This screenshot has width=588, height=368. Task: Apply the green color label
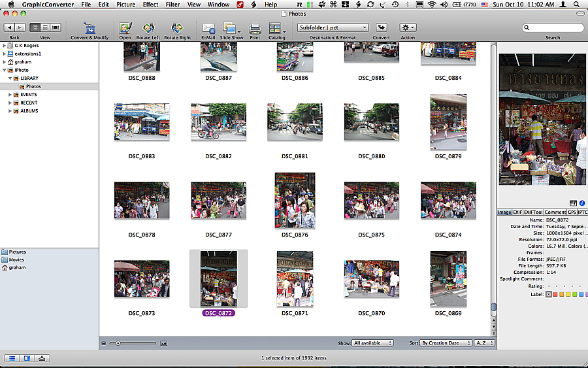coord(574,295)
